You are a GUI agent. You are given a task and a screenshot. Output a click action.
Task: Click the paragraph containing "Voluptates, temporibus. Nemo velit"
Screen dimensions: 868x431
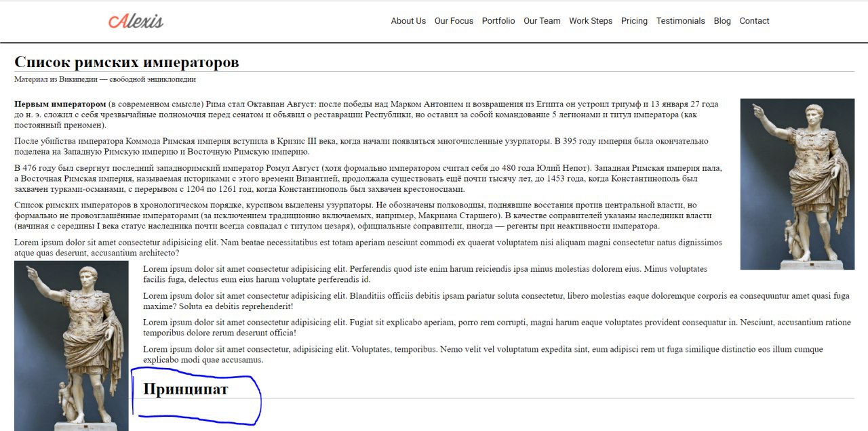(483, 354)
